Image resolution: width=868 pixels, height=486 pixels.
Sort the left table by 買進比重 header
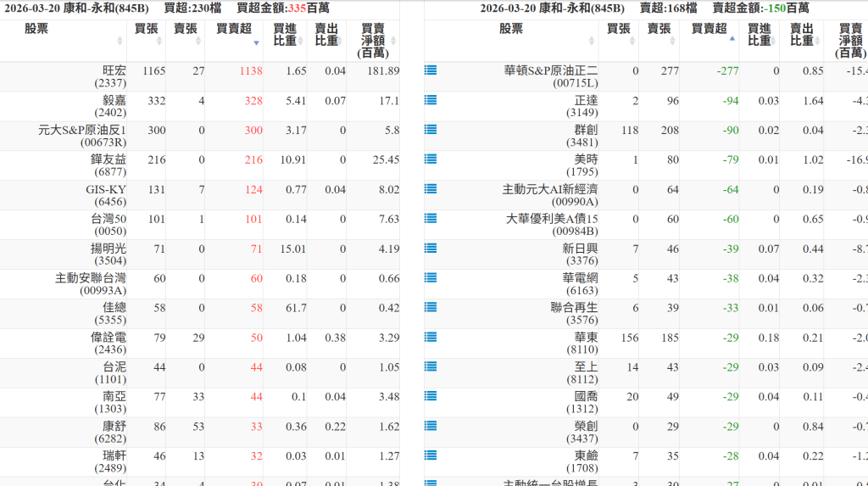click(285, 35)
